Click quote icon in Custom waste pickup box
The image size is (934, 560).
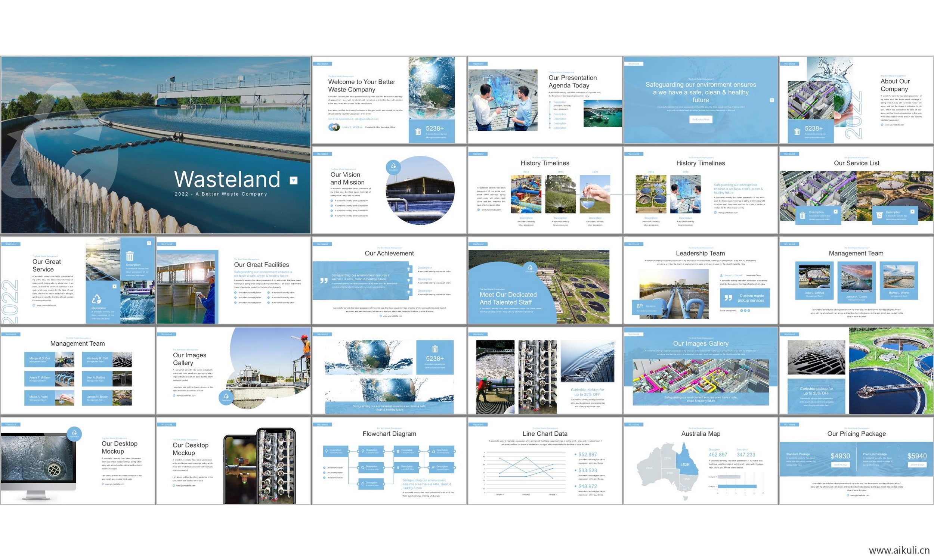tap(728, 298)
